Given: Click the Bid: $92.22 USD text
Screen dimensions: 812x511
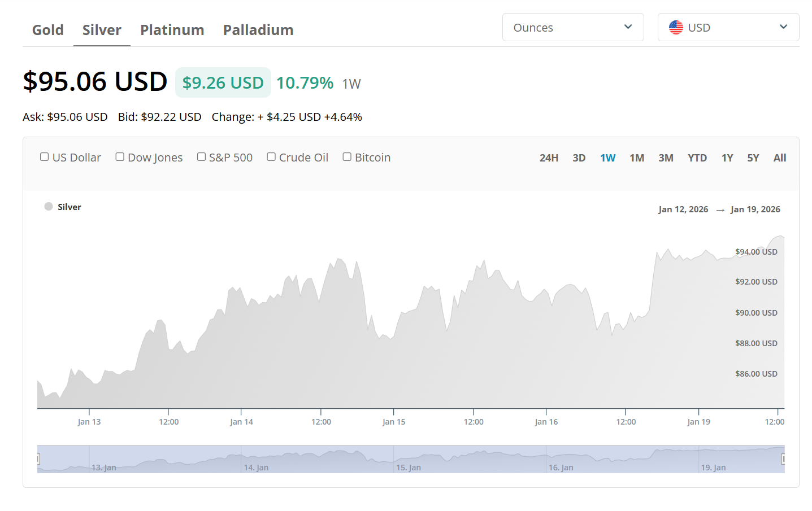Looking at the screenshot, I should click(x=160, y=117).
